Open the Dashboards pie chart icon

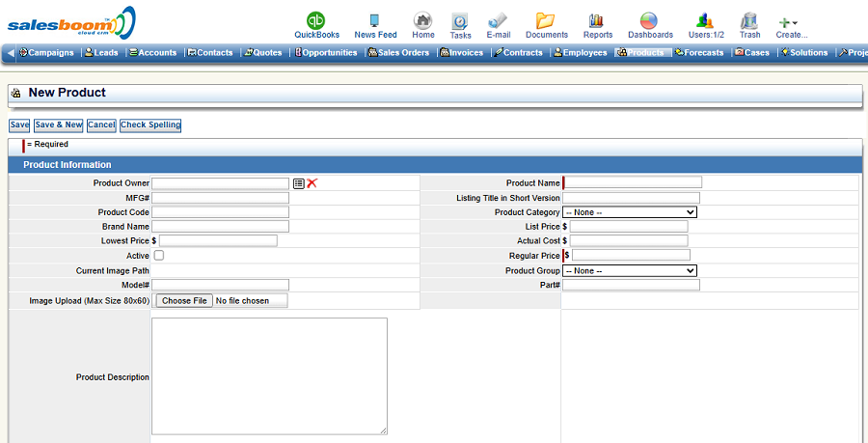(x=650, y=20)
